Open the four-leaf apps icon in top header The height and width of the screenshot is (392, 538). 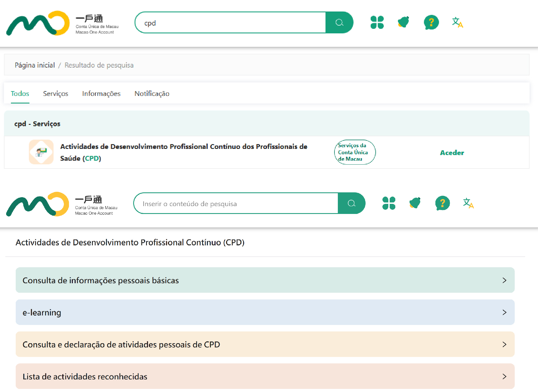pos(377,22)
